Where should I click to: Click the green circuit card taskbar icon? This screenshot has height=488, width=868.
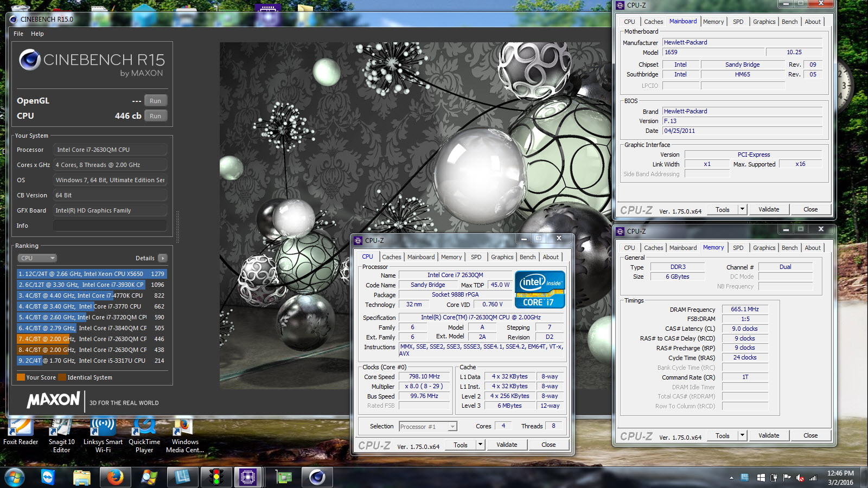click(x=284, y=477)
